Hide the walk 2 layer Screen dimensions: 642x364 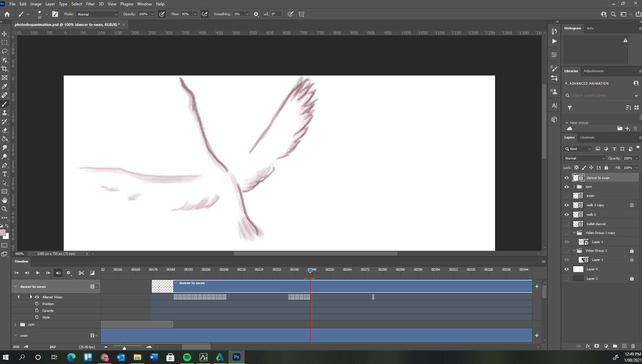567,215
